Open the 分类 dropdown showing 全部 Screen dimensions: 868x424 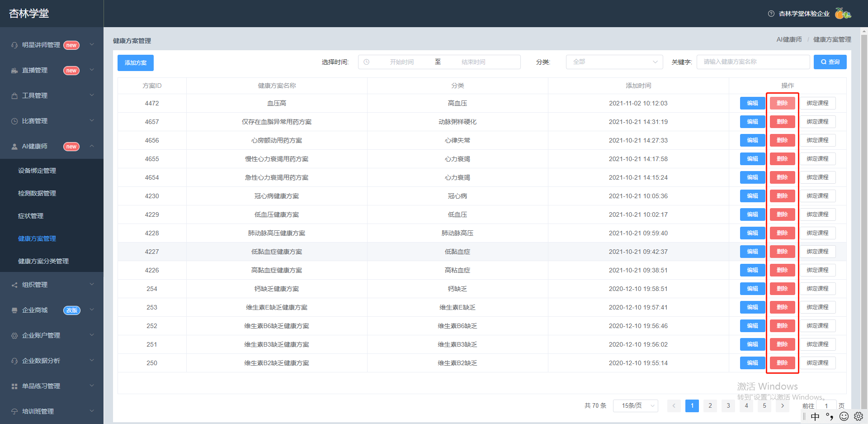[614, 62]
